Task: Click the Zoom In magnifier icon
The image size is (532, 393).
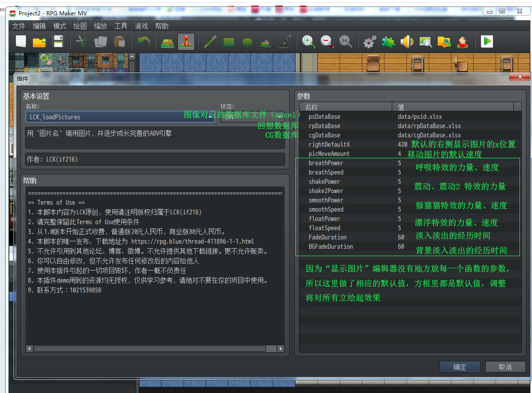Action: (308, 42)
